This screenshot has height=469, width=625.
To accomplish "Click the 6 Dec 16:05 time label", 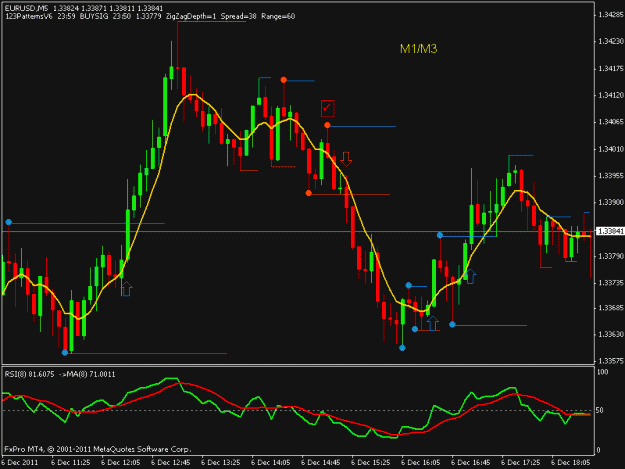I will pyautogui.click(x=421, y=462).
